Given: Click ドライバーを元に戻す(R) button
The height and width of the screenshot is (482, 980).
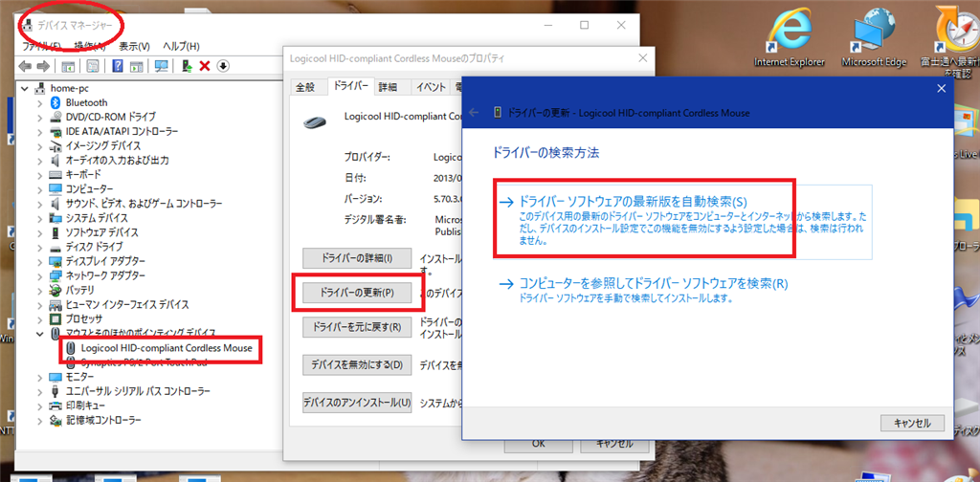Looking at the screenshot, I should point(357,327).
